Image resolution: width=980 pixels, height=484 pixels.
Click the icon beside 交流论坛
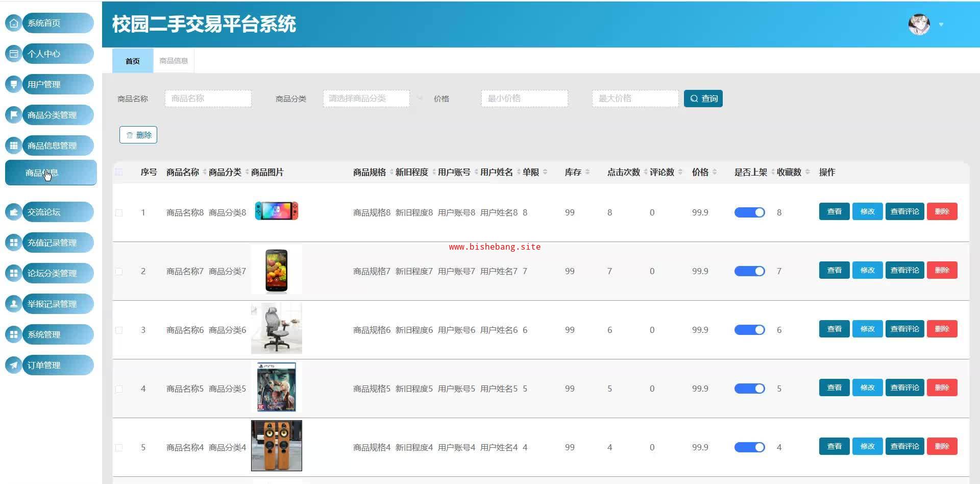pos(14,212)
